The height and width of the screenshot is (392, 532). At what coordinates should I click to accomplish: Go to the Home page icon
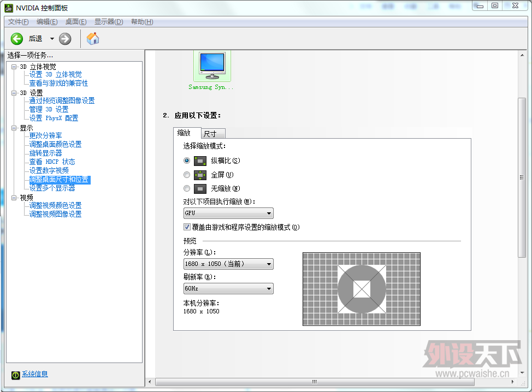pos(93,38)
